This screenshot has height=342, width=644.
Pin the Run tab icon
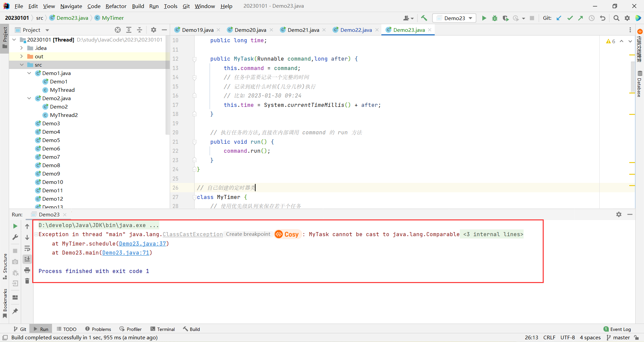[15, 311]
